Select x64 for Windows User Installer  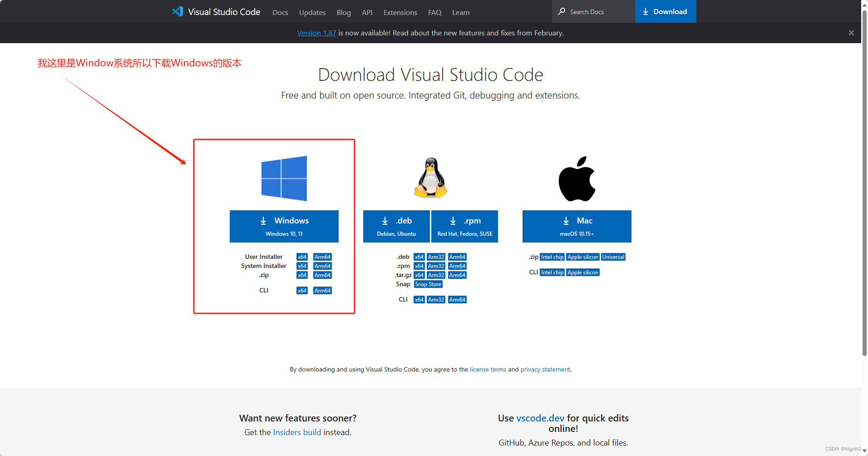coord(302,257)
